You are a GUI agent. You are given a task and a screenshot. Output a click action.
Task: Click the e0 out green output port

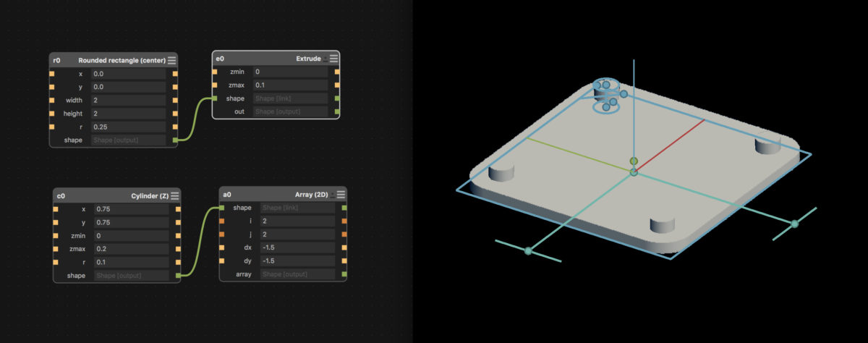(337, 111)
